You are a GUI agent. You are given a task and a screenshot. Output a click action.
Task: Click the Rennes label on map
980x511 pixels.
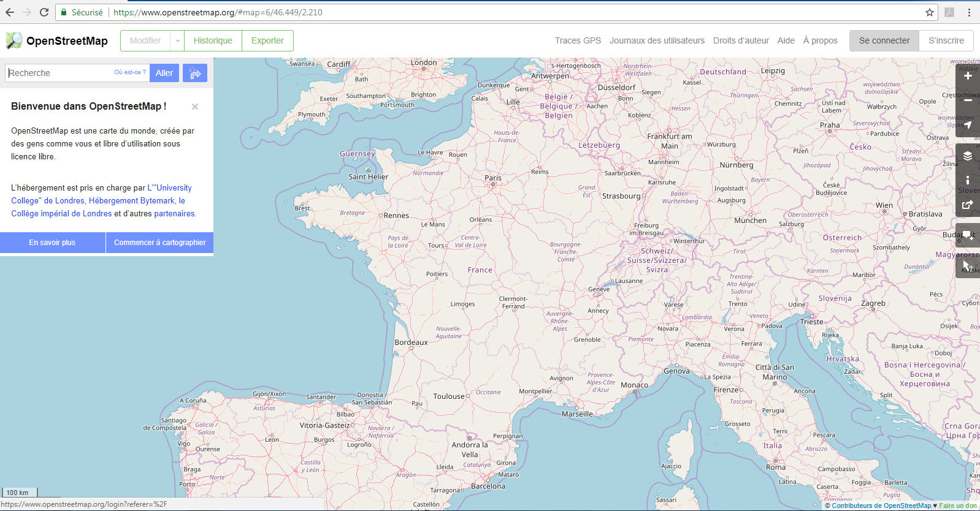point(396,216)
